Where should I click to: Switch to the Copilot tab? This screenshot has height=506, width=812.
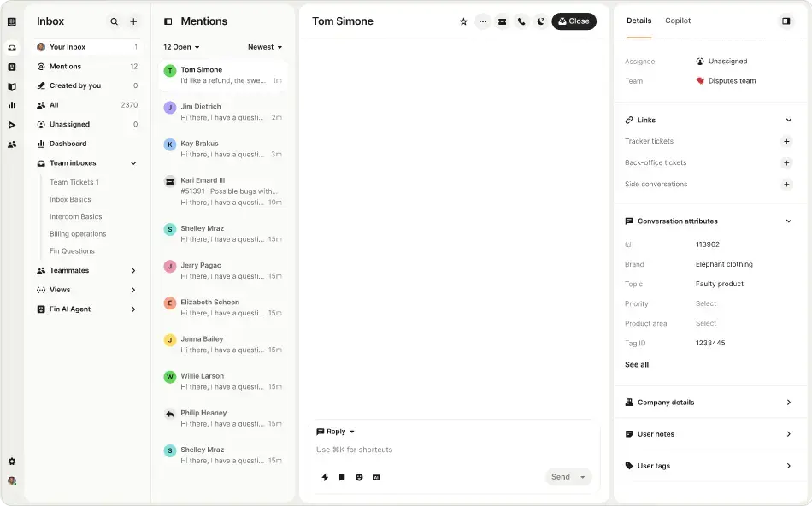coord(678,21)
